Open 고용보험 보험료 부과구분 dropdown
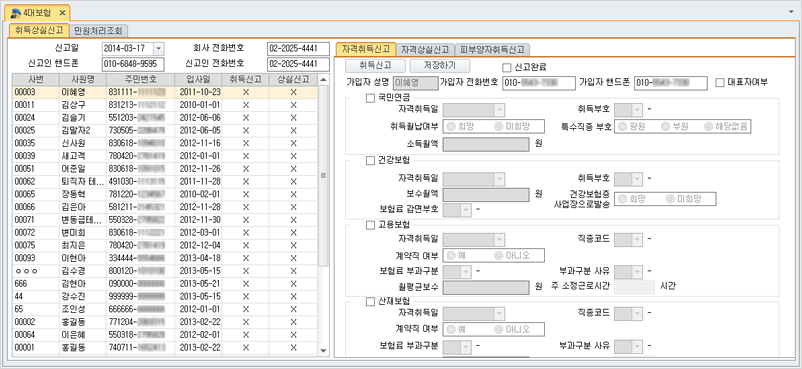 click(x=465, y=271)
